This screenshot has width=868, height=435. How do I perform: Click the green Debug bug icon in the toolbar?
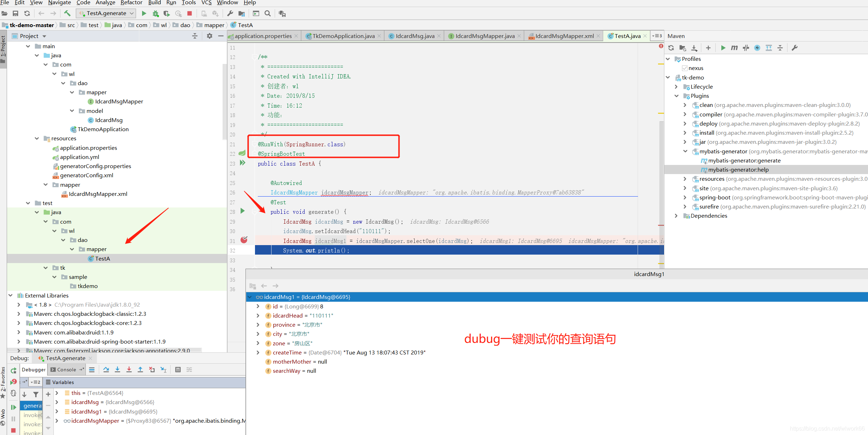[155, 13]
